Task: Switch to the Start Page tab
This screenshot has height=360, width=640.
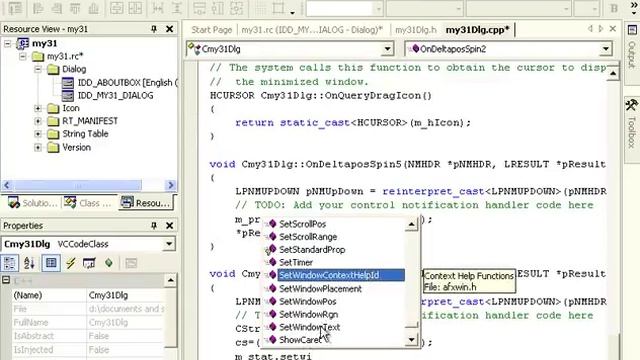Action: point(211,30)
